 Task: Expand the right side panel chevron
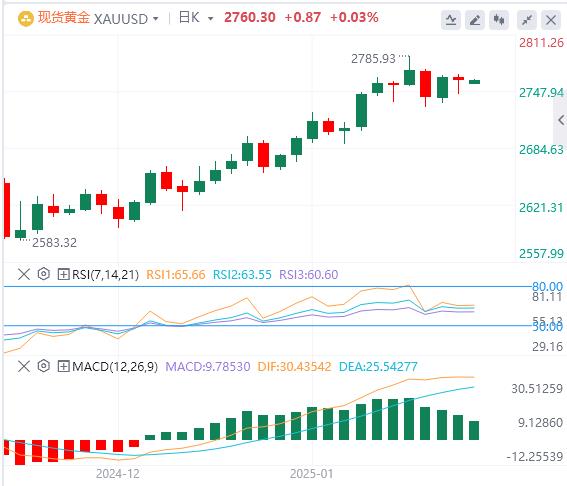(x=561, y=120)
